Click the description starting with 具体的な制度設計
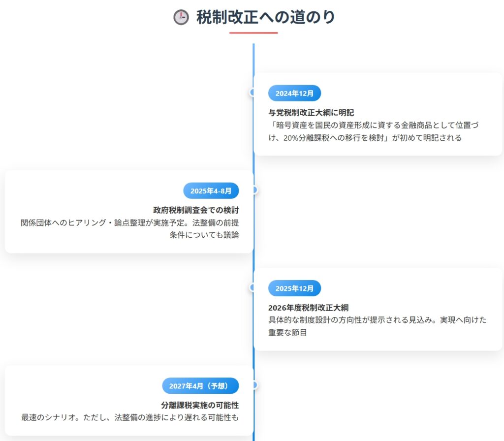The image size is (504, 441). [377, 326]
